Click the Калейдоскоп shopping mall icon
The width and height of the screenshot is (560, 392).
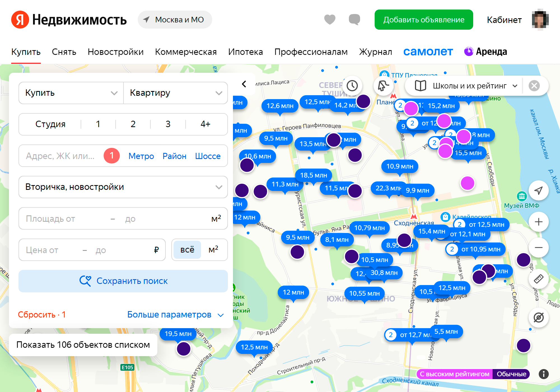445,217
